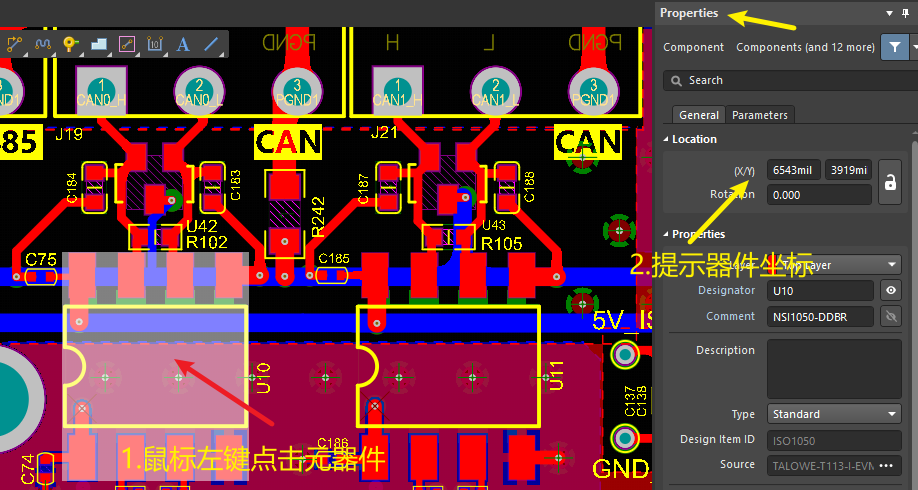Click CAN1_H pad 1 of J21

pos(398,90)
